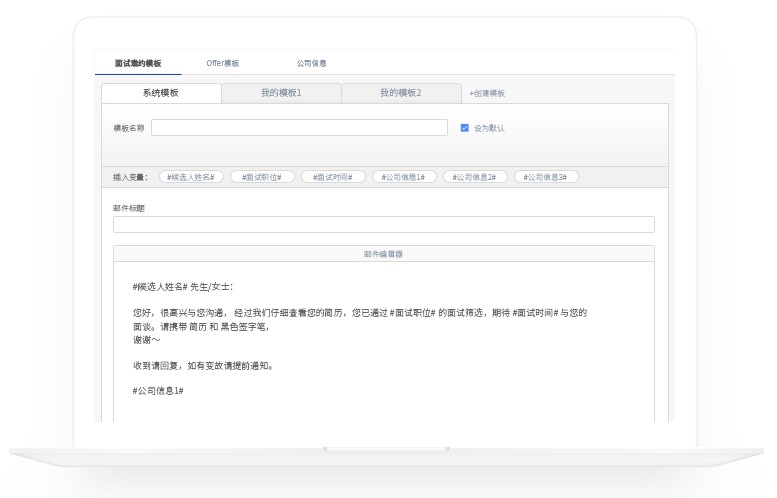Insert the #候选人姓名# variable
The height and width of the screenshot is (498, 777).
point(190,177)
